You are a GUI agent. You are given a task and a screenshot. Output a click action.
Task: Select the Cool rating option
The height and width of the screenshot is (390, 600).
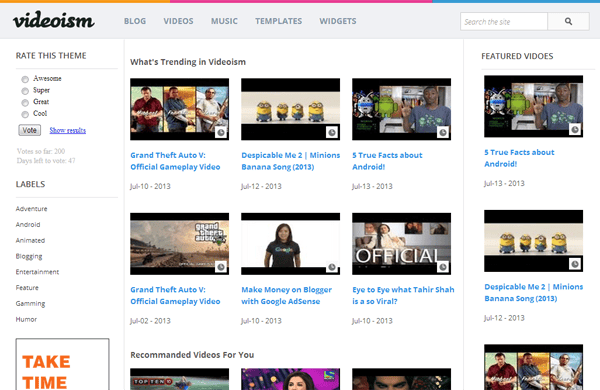click(25, 114)
